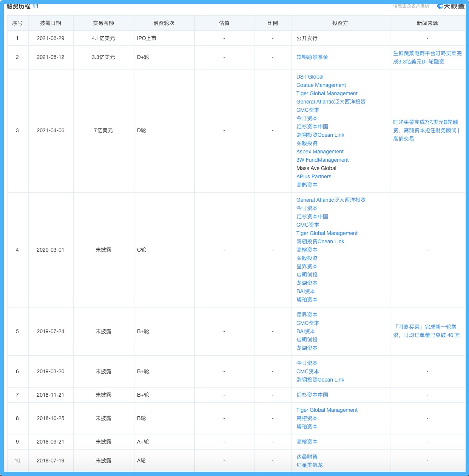Click the 新闻来源 column header
This screenshot has height=476, width=469.
[427, 23]
